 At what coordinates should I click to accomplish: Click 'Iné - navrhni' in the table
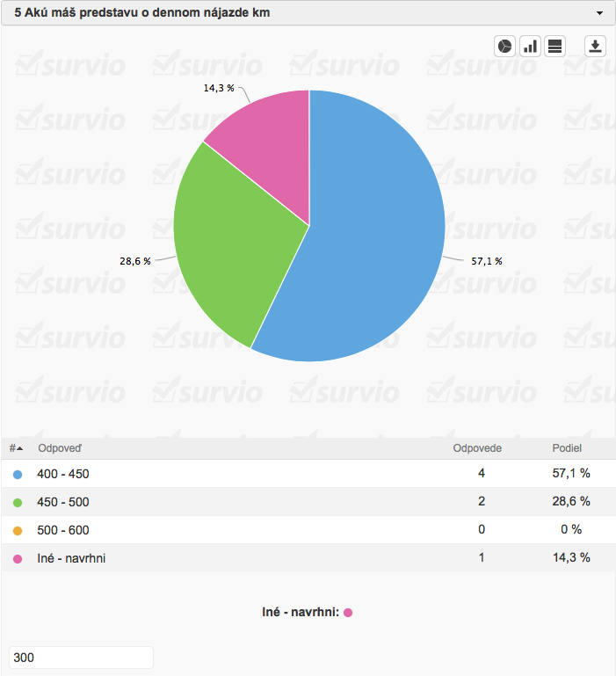tap(71, 558)
